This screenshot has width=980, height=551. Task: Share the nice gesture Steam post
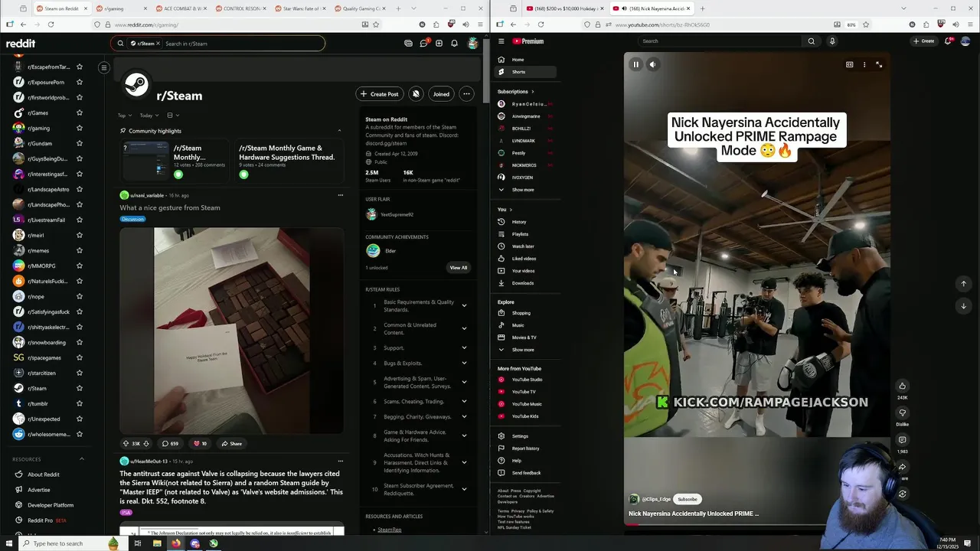click(231, 444)
